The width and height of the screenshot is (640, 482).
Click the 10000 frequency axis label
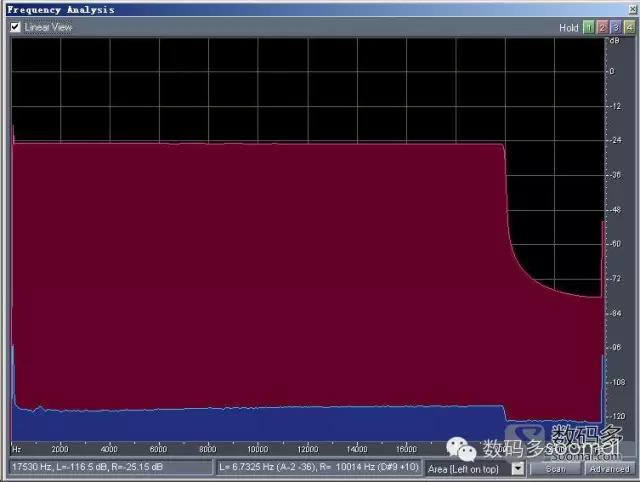click(258, 449)
